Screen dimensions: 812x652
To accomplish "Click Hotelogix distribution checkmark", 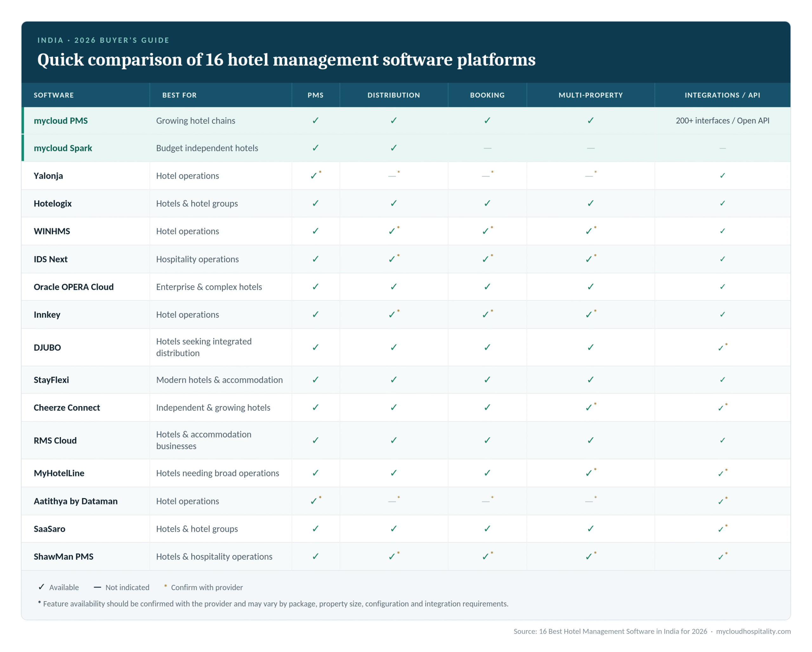I will click(x=394, y=203).
